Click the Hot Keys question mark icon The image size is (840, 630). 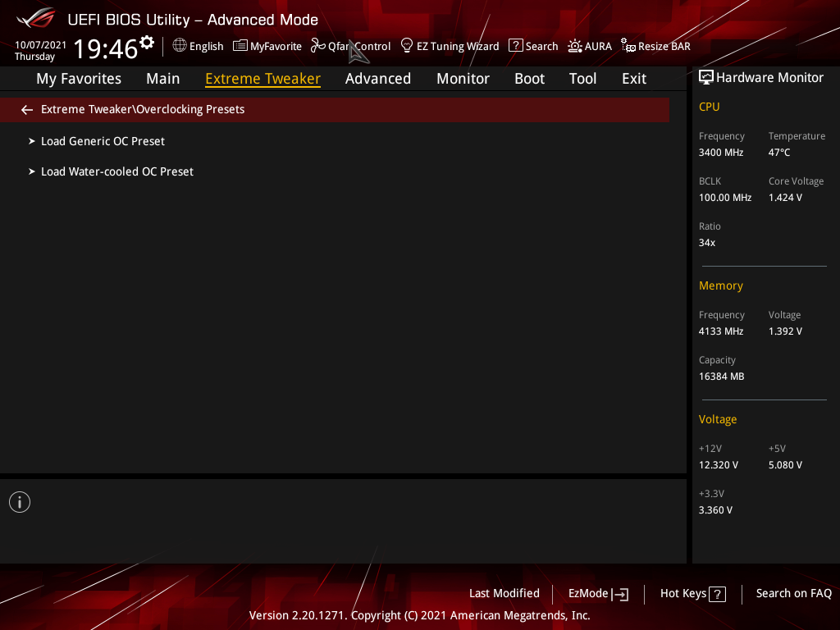717,594
